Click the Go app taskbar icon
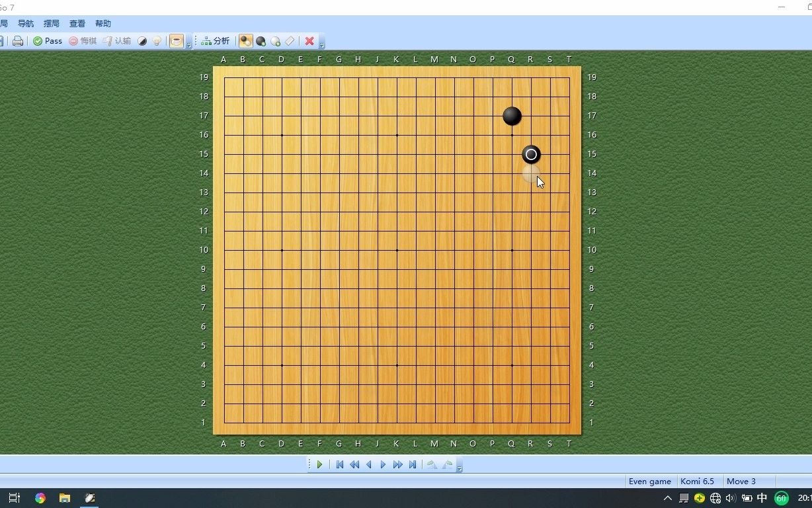Image resolution: width=812 pixels, height=508 pixels. (89, 498)
